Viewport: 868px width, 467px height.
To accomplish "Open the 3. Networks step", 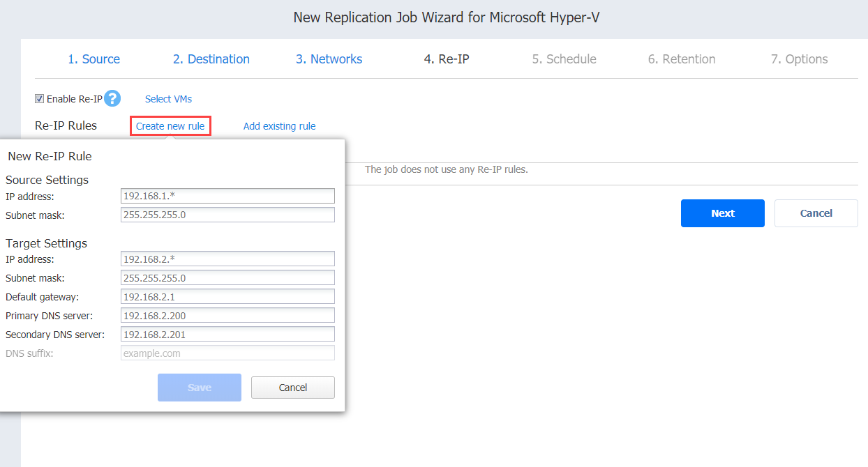I will [329, 59].
